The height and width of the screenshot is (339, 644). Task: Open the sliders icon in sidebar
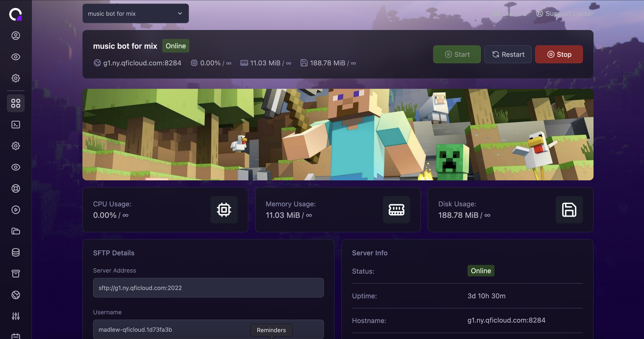[16, 316]
